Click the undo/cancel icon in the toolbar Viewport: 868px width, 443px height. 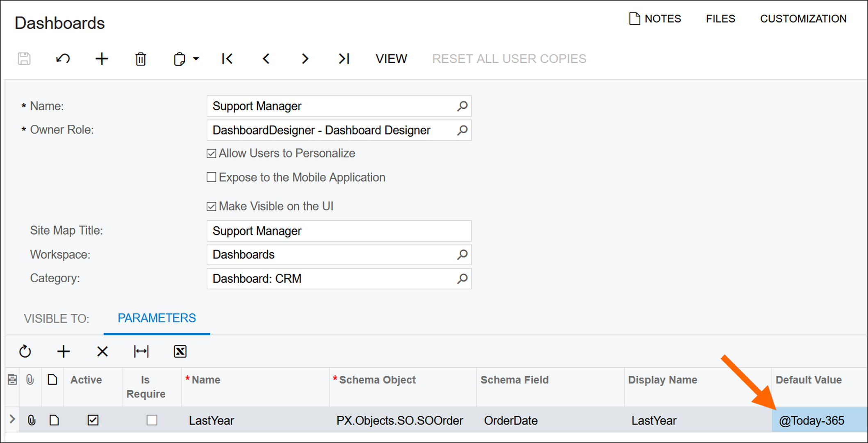click(x=63, y=59)
